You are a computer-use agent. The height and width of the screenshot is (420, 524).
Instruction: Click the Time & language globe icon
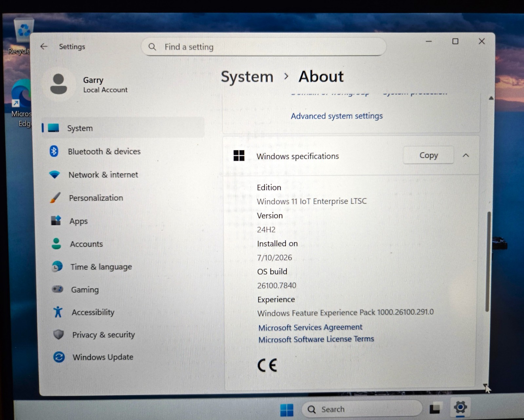click(57, 266)
